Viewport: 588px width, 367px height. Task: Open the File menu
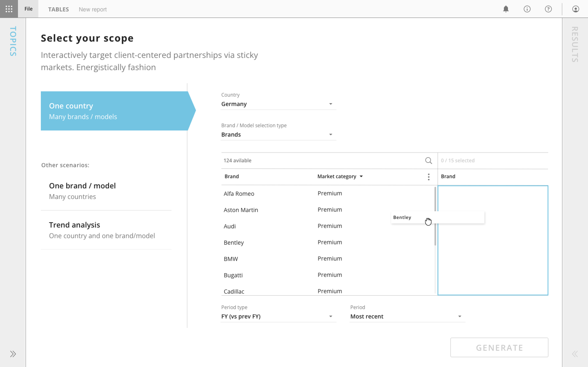click(28, 9)
